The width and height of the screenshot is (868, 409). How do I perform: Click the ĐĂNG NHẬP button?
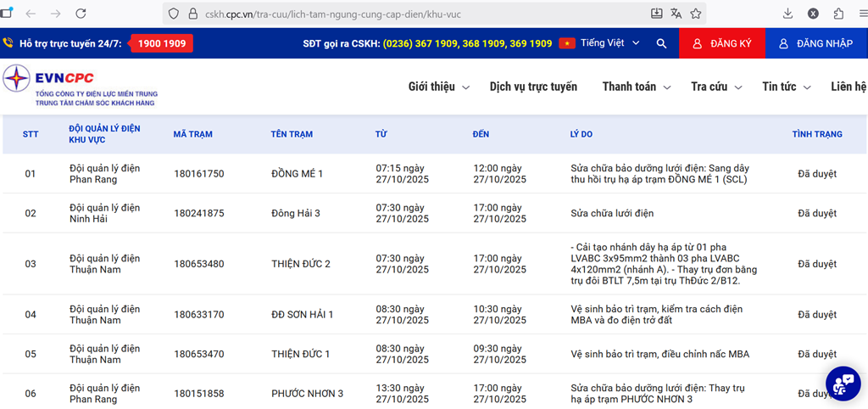coord(815,43)
